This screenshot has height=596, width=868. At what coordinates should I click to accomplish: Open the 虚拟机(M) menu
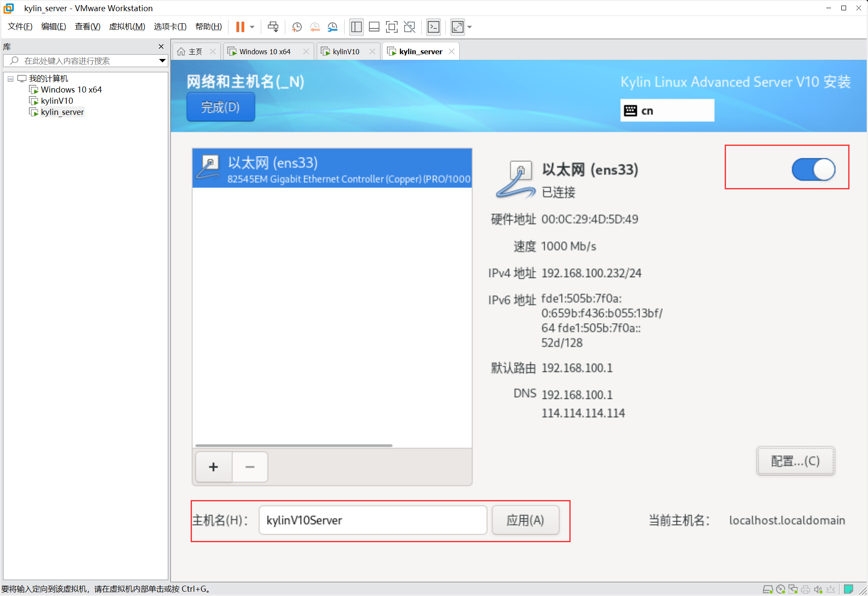(127, 27)
